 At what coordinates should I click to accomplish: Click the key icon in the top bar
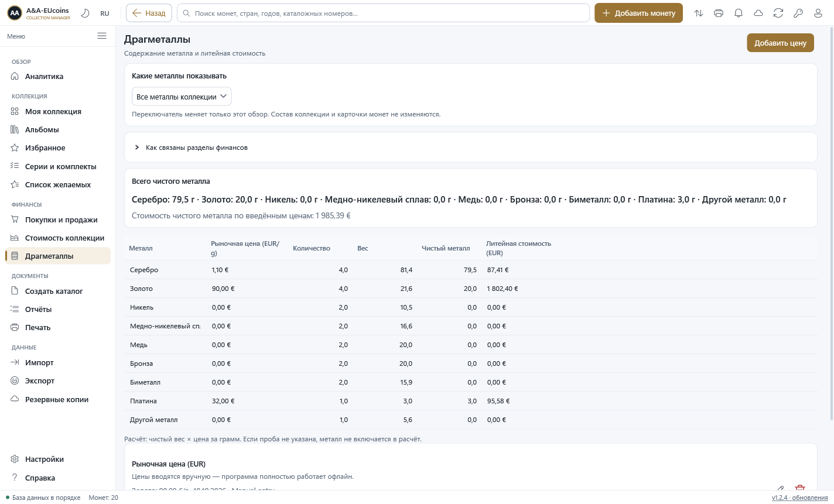point(798,13)
